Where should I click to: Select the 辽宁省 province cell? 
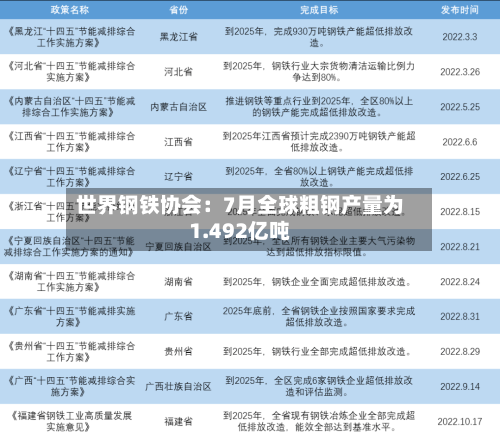click(x=178, y=177)
